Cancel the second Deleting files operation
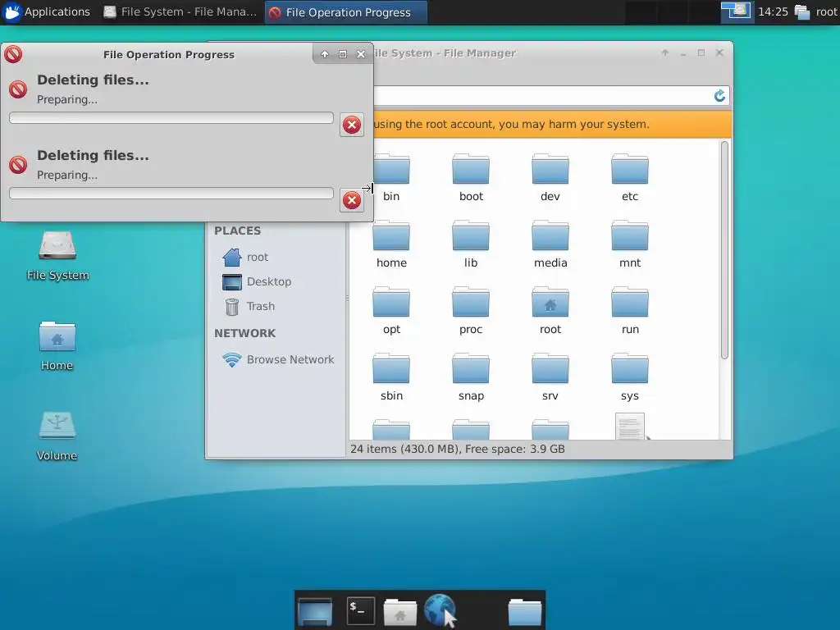Viewport: 840px width, 630px height. tap(351, 200)
